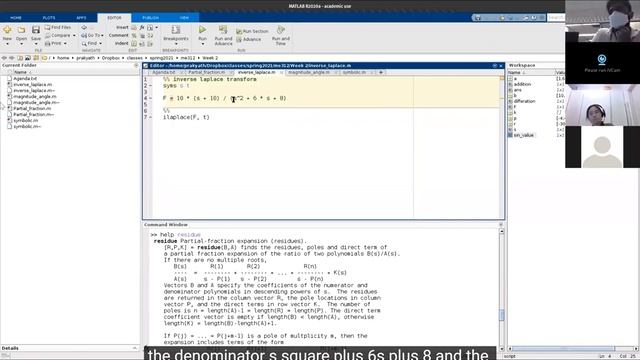This screenshot has height=360, width=640.
Task: Click the Save disk icon
Action: pyautogui.click(x=36, y=30)
